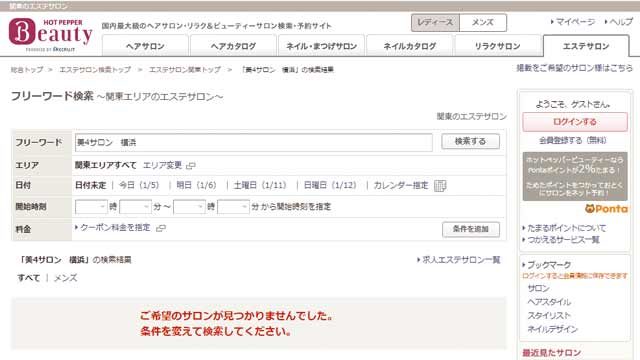Open クーポン料金を指定 link

pos(115,228)
